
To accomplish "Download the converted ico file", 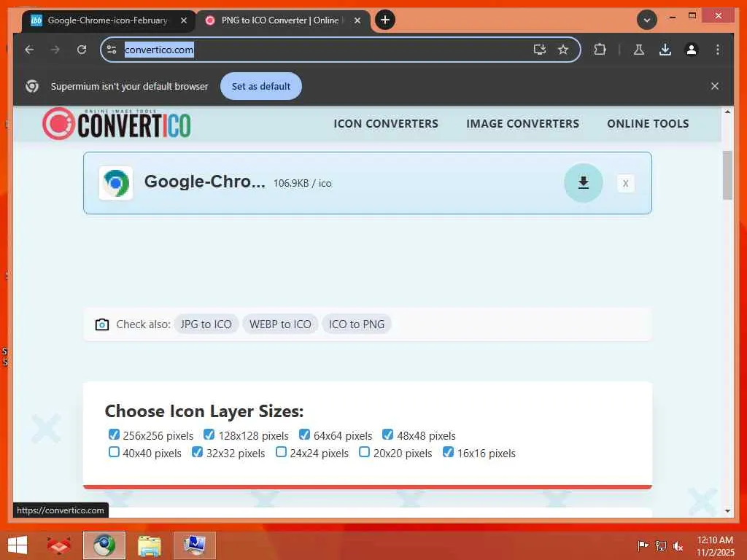I will pyautogui.click(x=584, y=183).
